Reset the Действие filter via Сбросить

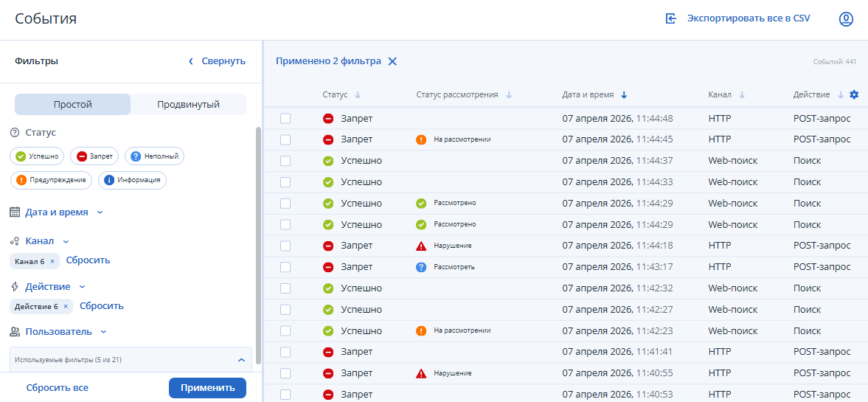coord(102,305)
